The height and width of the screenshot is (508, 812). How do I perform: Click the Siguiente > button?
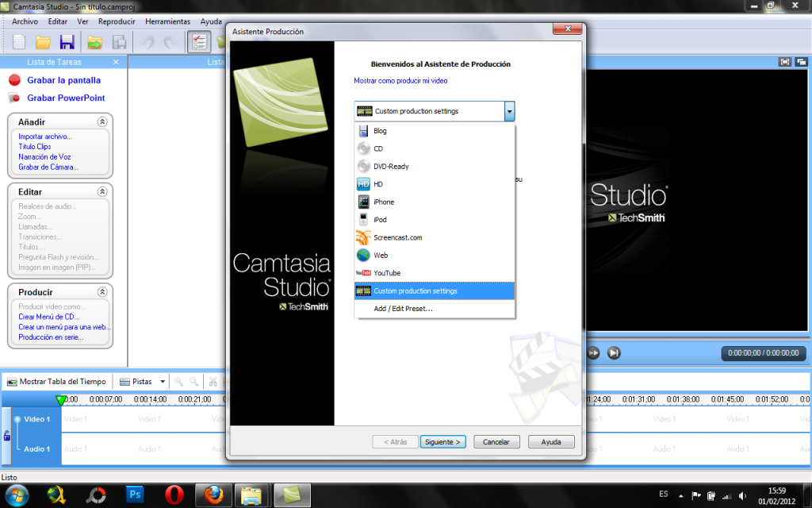[x=442, y=441]
